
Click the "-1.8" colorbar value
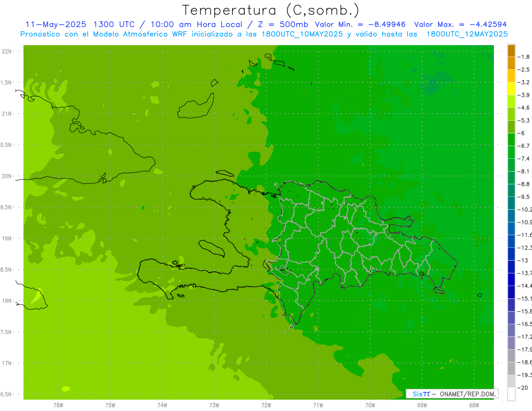coord(524,57)
